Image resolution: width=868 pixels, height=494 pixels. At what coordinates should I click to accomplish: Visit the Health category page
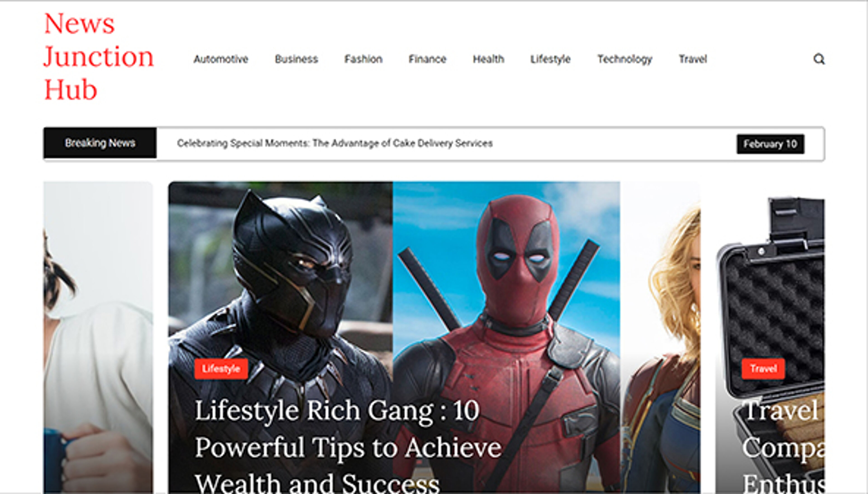point(489,59)
